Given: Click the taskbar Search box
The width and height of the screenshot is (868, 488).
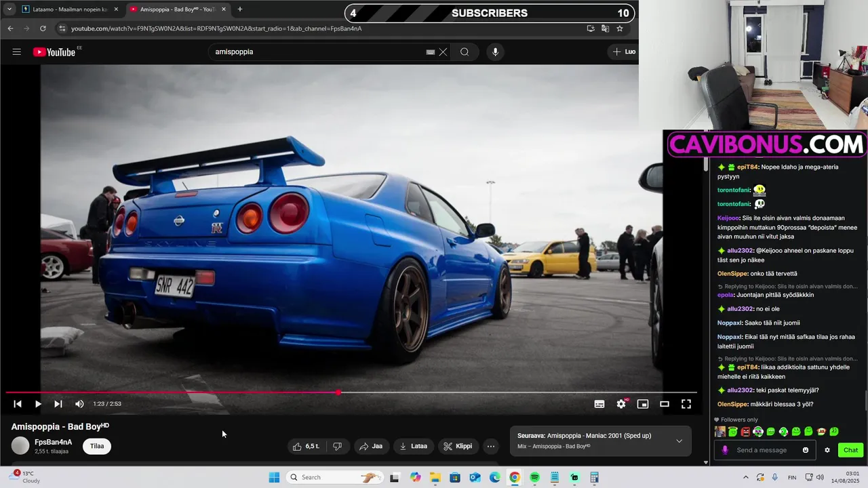Looking at the screenshot, I should pos(336,477).
